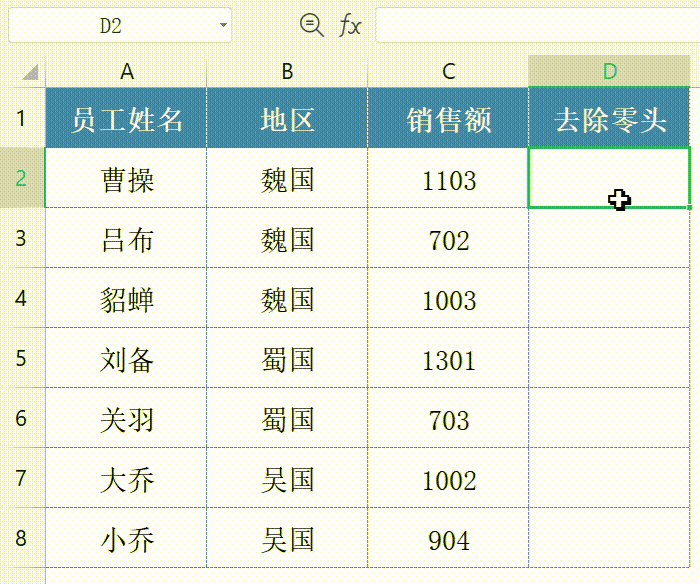Open the fx insert function button
The image size is (700, 584).
click(x=350, y=25)
